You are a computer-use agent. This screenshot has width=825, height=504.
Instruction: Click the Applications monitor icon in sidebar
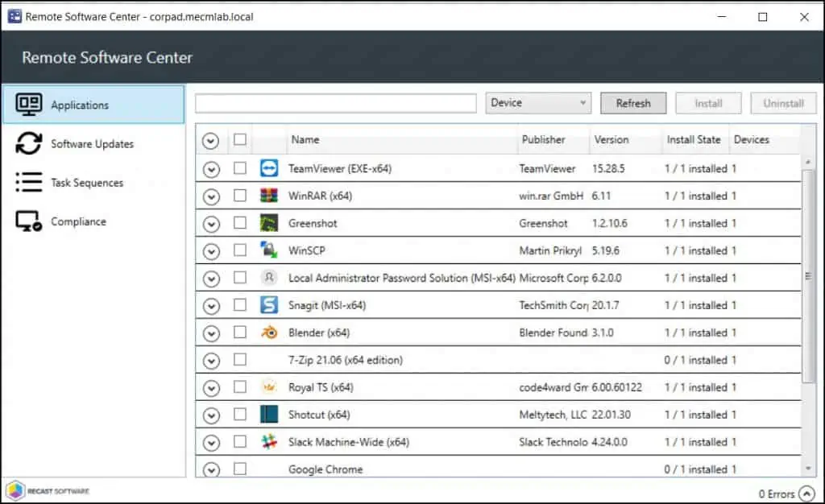[x=28, y=105]
